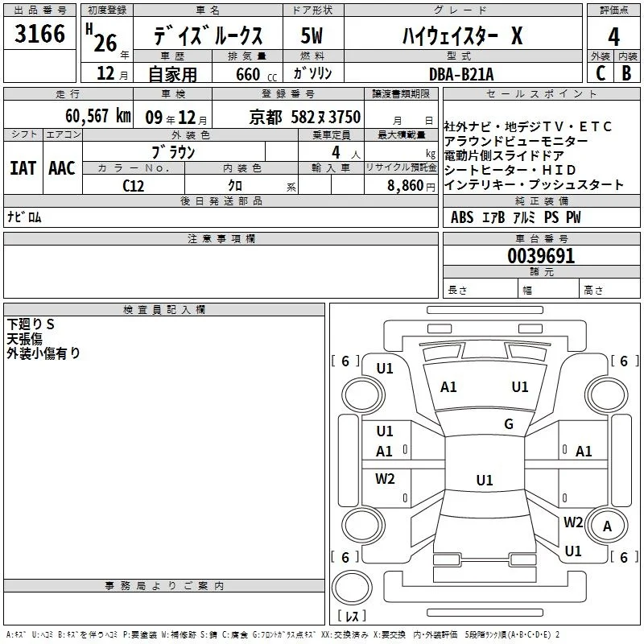Select the registration month 12月
The height and width of the screenshot is (644, 644).
112,73
